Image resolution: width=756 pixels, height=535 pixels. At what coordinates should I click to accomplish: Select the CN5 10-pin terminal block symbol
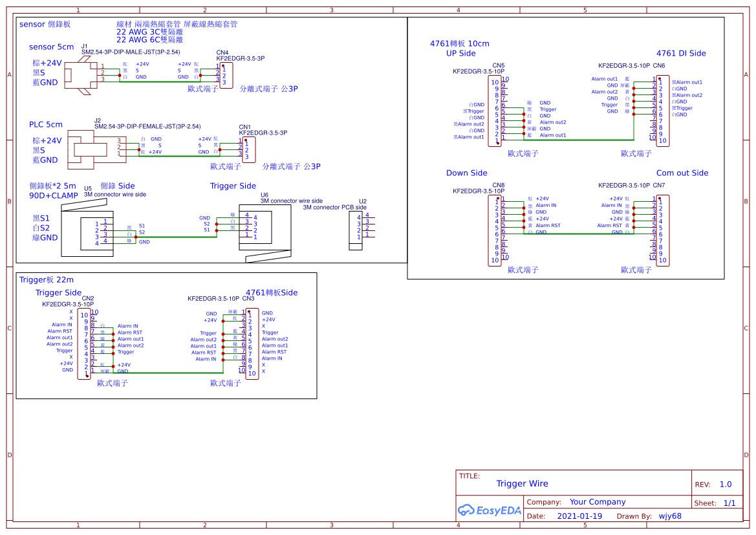coord(494,110)
